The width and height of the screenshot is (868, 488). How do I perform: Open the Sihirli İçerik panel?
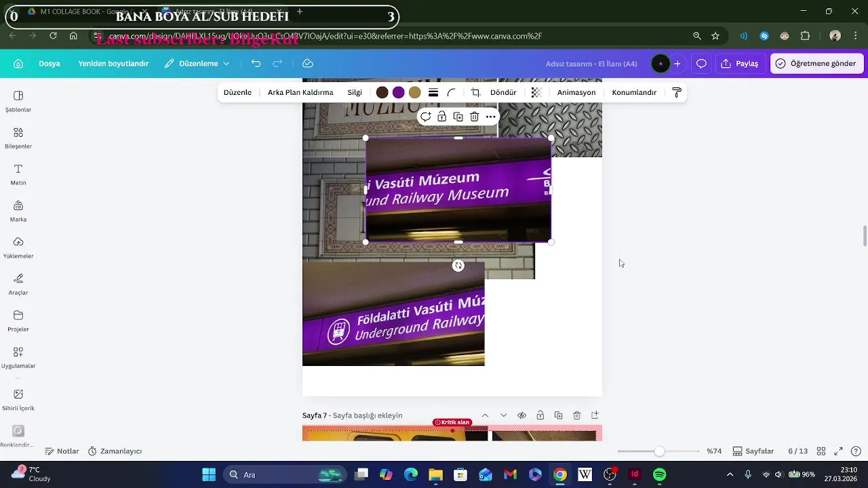tap(18, 400)
